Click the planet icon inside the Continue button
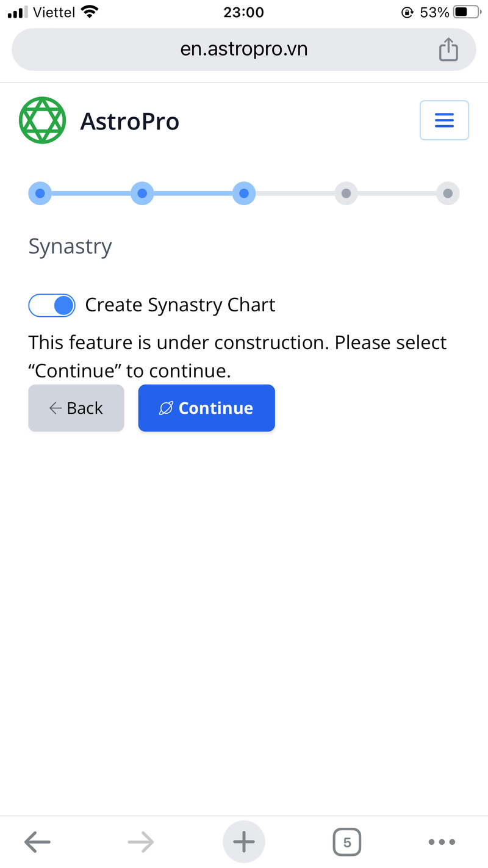The width and height of the screenshot is (488, 868). (x=166, y=408)
